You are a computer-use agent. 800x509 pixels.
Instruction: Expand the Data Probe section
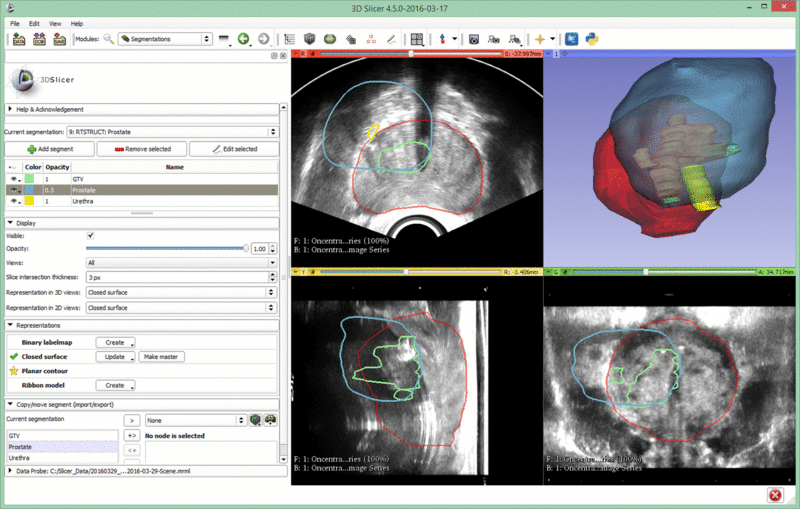(145, 471)
